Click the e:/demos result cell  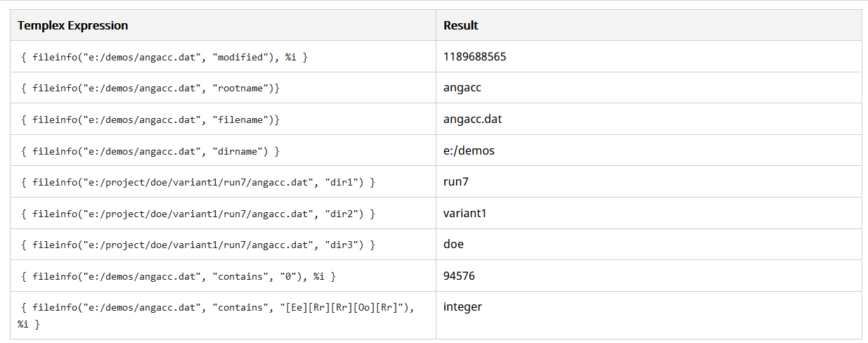(469, 151)
